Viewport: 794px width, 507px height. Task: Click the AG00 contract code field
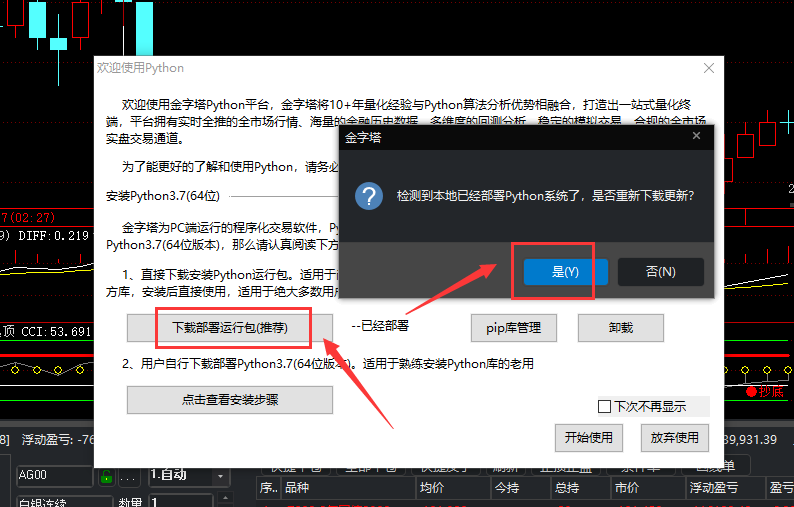(54, 476)
